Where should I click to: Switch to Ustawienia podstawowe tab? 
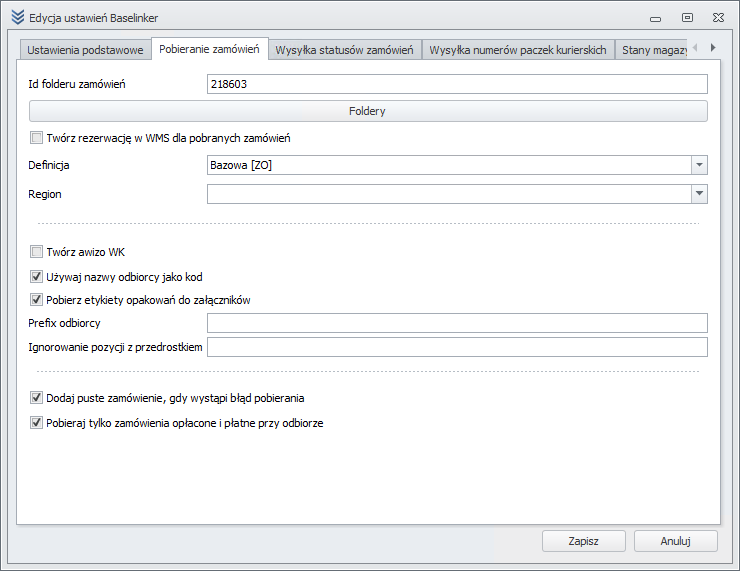(x=85, y=50)
